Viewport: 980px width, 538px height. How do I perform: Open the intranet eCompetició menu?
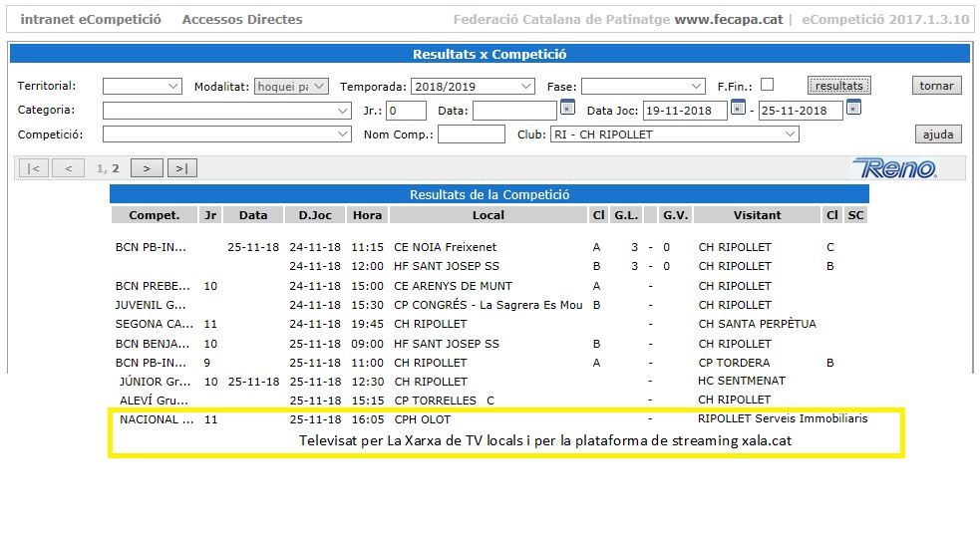(x=91, y=19)
